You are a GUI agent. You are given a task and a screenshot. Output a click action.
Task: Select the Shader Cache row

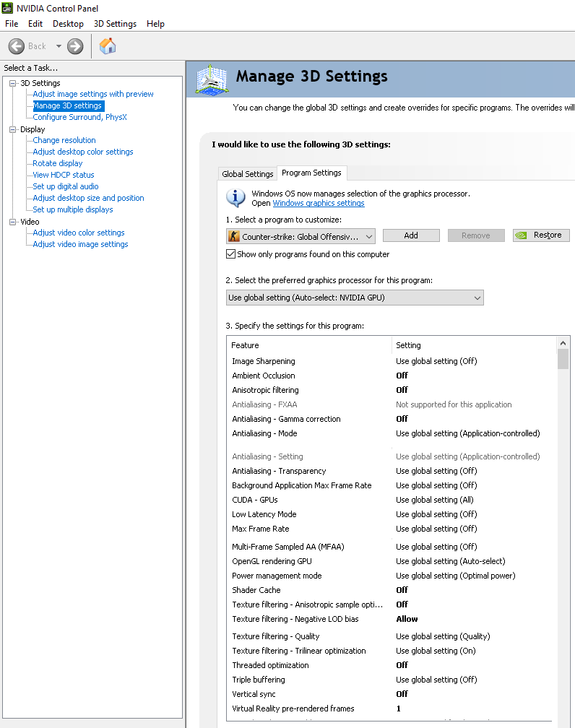click(392, 589)
